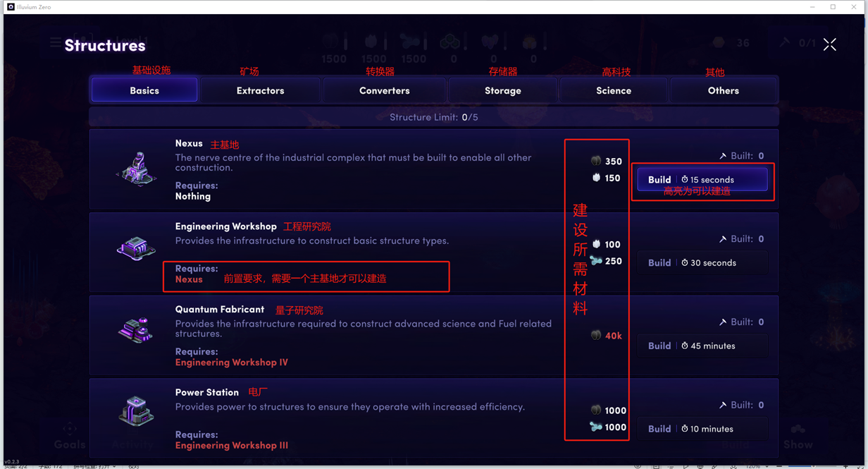Image resolution: width=868 pixels, height=469 pixels.
Task: Click the 40k resource cost icon
Action: click(596, 336)
